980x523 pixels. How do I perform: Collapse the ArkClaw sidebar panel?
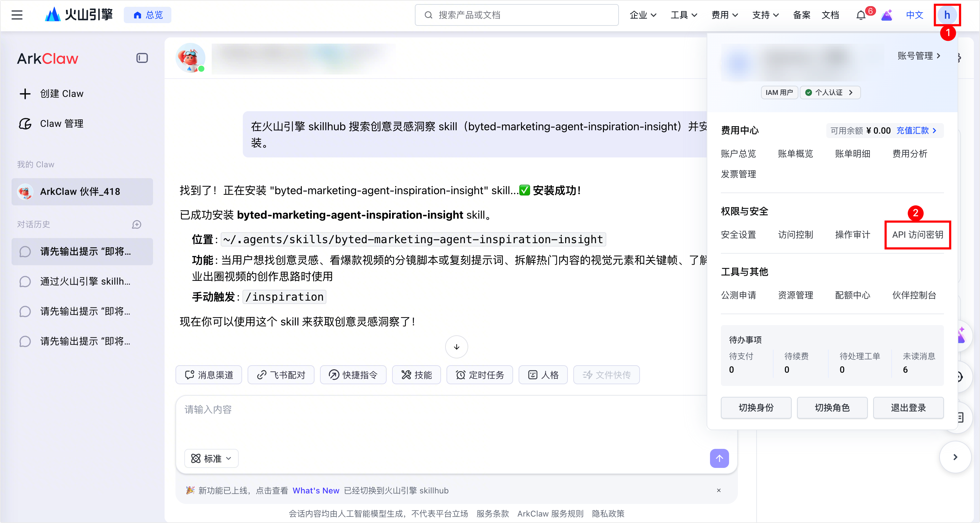pyautogui.click(x=142, y=58)
